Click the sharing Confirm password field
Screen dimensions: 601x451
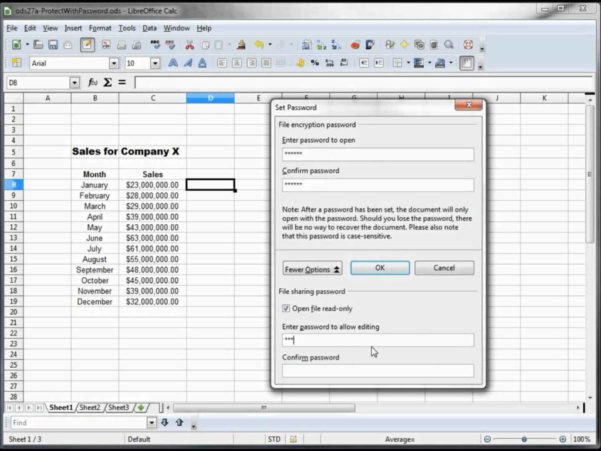pos(377,371)
